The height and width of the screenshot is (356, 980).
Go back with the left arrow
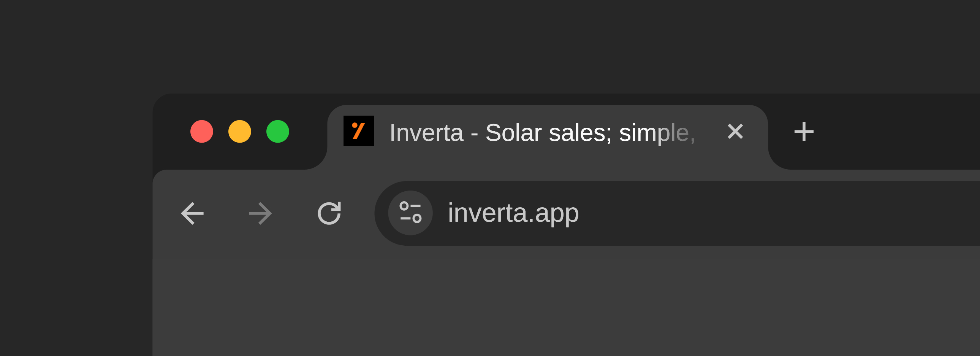tap(193, 213)
